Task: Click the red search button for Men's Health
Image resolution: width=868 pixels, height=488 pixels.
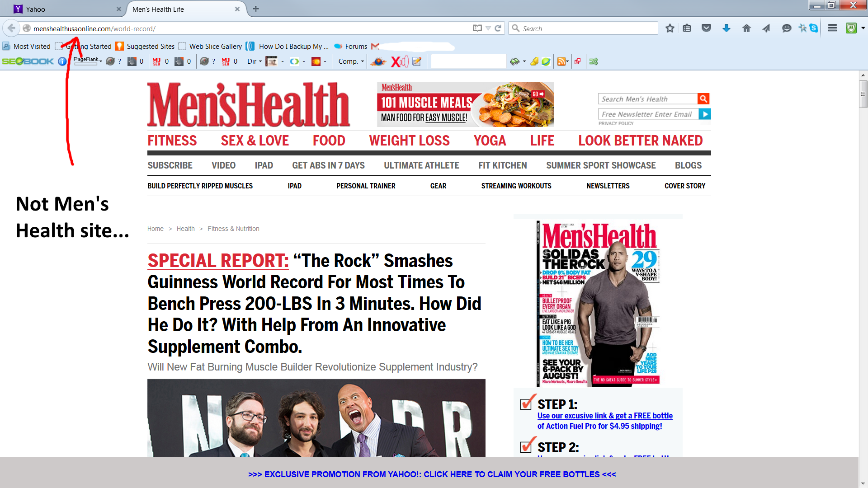Action: coord(703,99)
